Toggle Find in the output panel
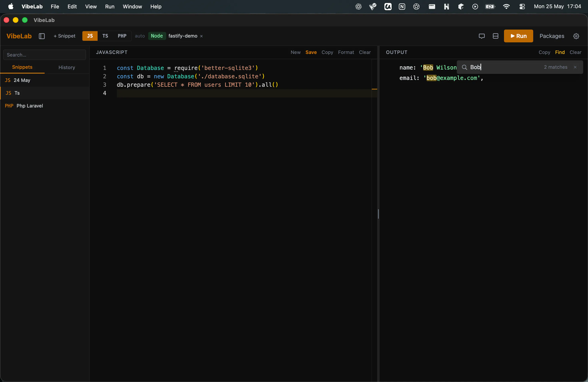 560,52
